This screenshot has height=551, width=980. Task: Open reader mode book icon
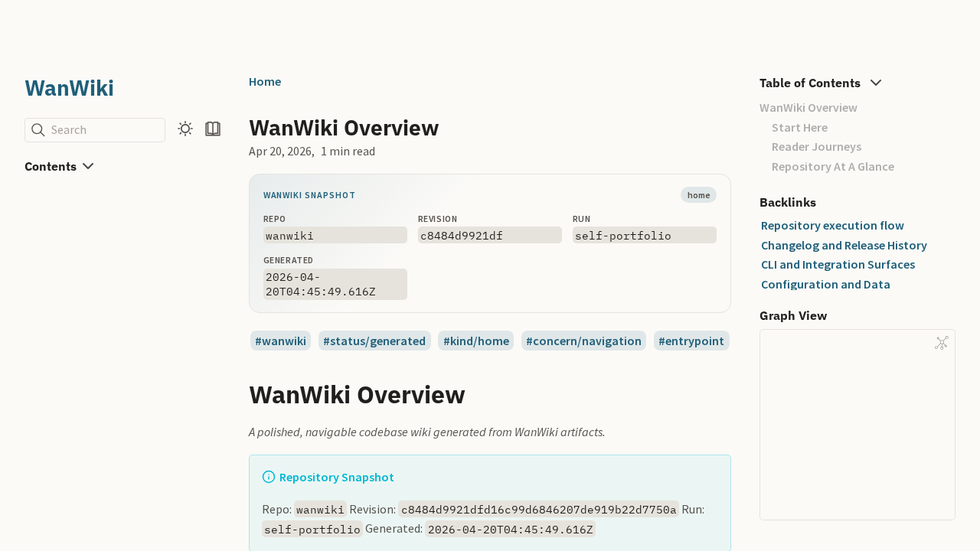(213, 129)
